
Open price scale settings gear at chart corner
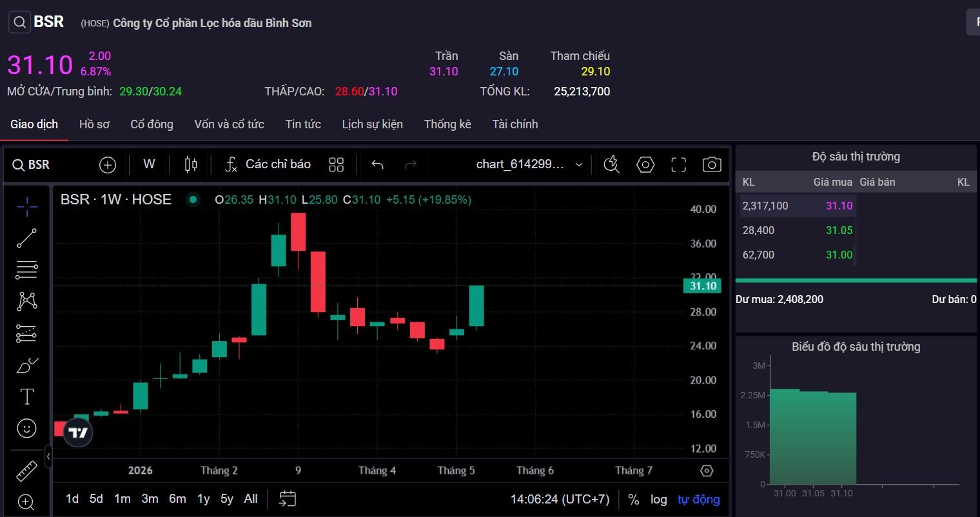tap(707, 471)
